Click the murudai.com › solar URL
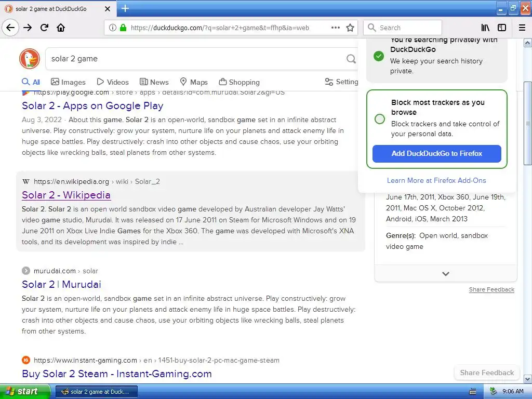This screenshot has height=399, width=532. point(66,271)
